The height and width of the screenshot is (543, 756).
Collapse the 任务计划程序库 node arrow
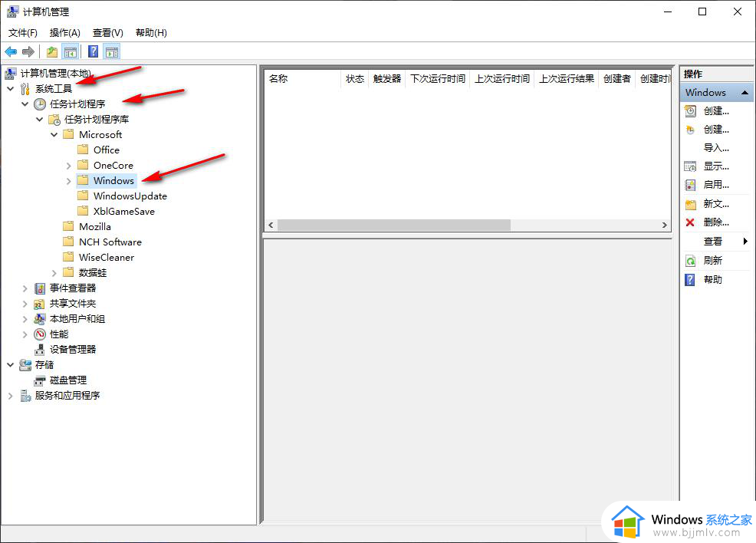click(40, 120)
